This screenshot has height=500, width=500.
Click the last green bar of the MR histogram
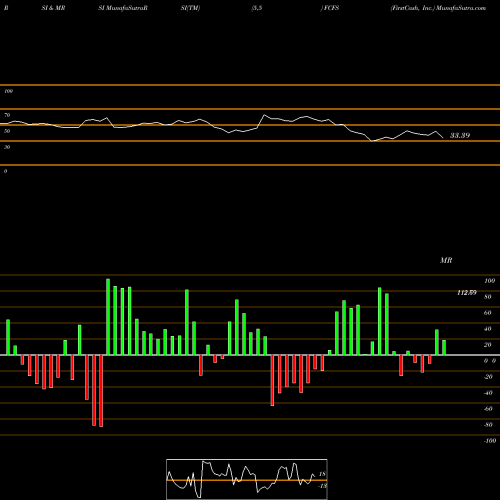pos(444,347)
